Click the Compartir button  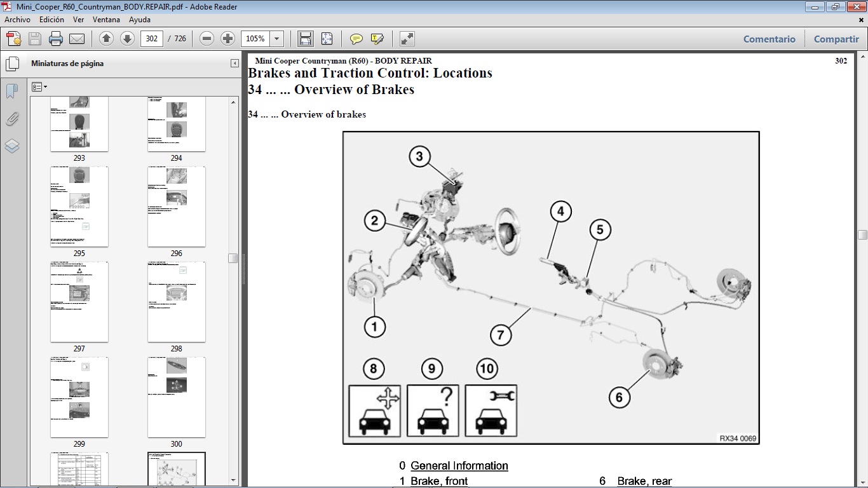pos(836,39)
